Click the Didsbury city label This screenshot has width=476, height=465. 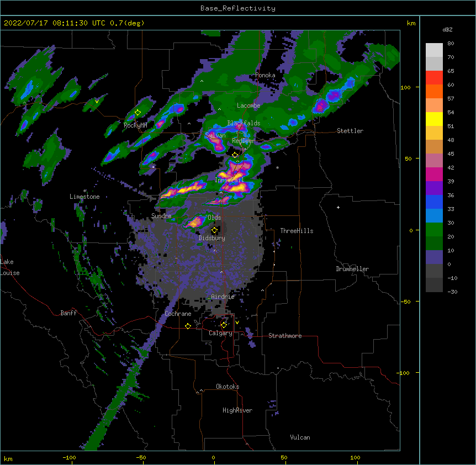click(212, 238)
